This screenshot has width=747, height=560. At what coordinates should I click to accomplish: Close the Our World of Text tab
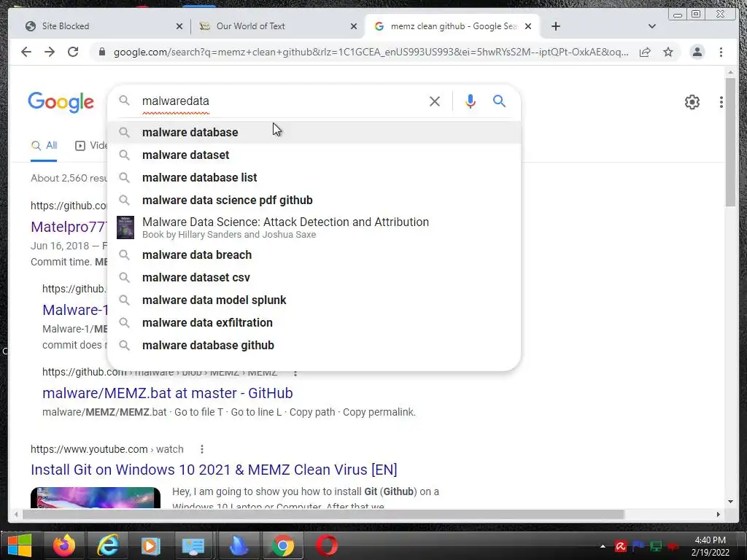354,26
